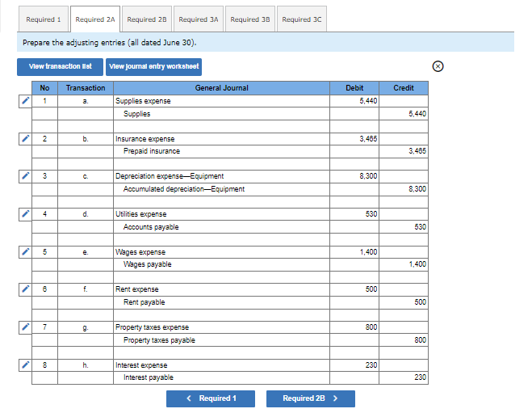Viewport: 532px width, 413px height.
Task: Select the Wages expense cell
Action: [x=221, y=252]
